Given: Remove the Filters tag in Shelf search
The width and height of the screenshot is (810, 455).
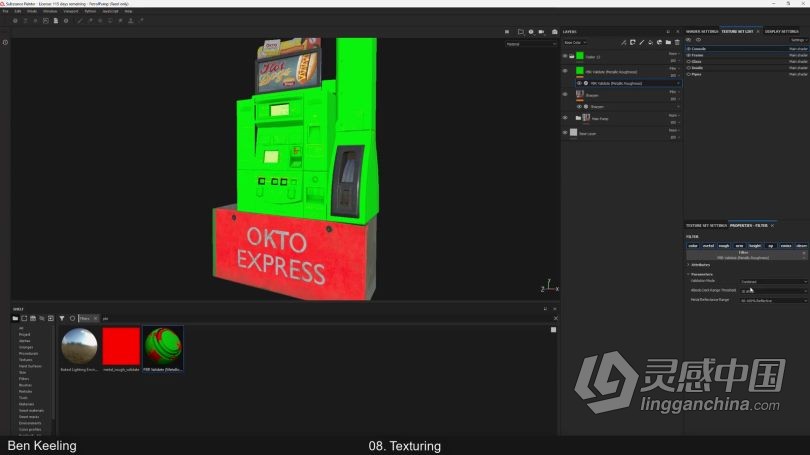Looking at the screenshot, I should tap(96, 319).
